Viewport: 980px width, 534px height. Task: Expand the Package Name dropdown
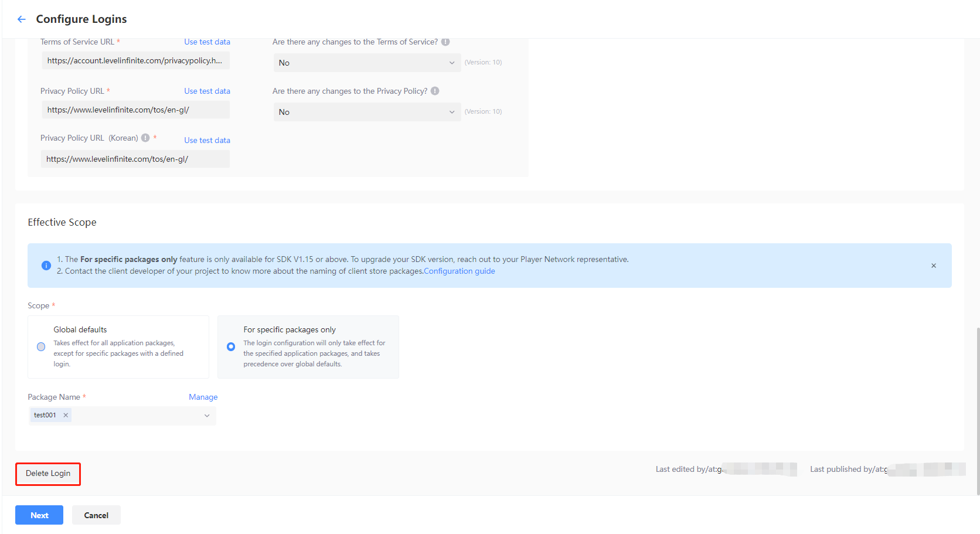pos(206,416)
